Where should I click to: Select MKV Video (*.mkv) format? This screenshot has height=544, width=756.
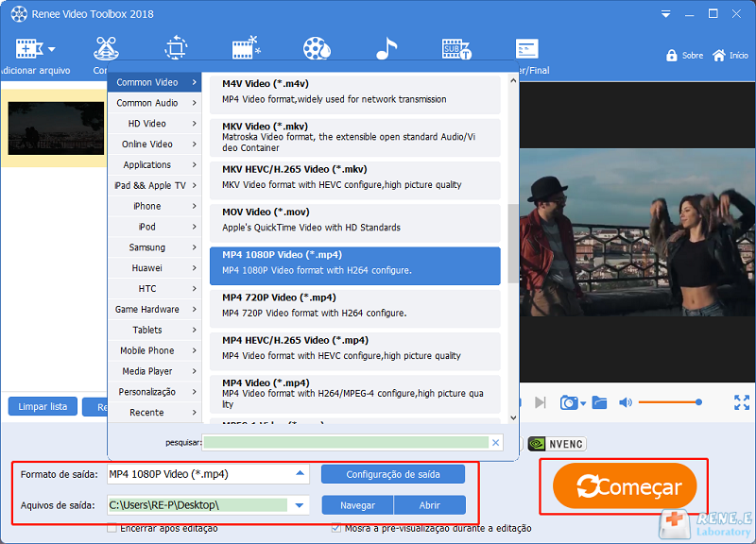pos(355,137)
